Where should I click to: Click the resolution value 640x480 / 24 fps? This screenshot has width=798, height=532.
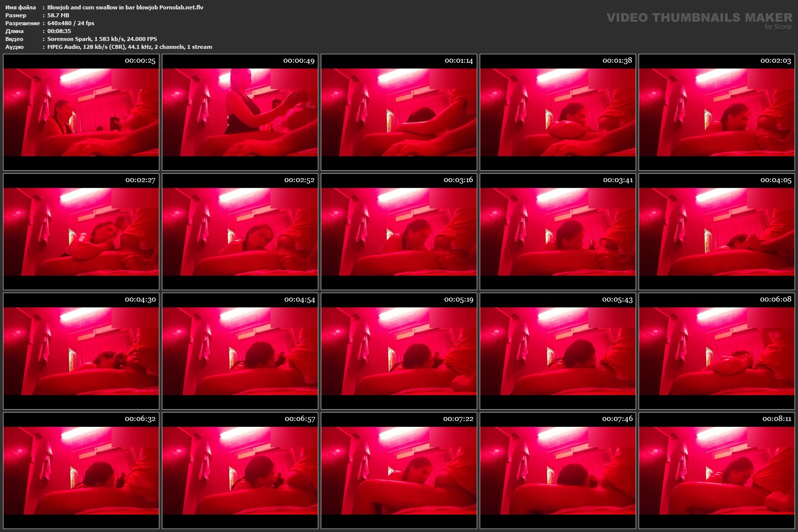click(x=71, y=23)
